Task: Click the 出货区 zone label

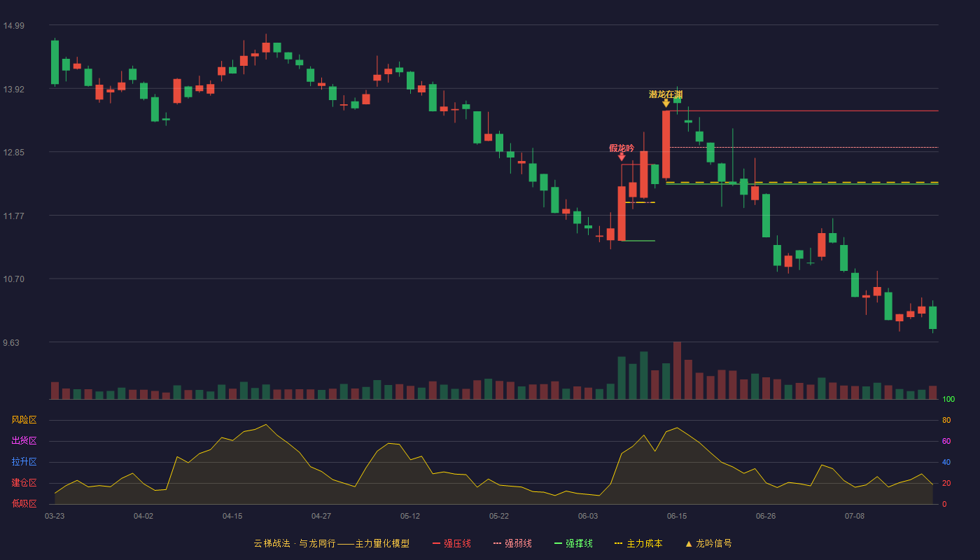Action: (x=24, y=441)
